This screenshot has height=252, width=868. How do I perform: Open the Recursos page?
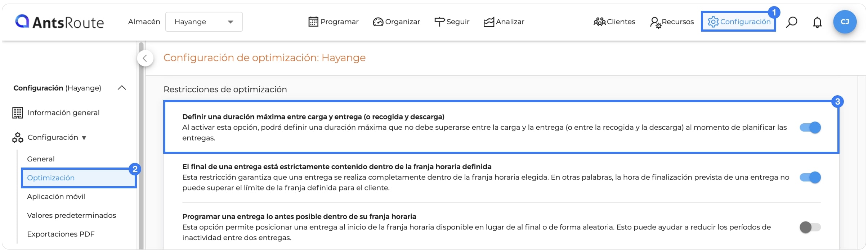pos(672,22)
